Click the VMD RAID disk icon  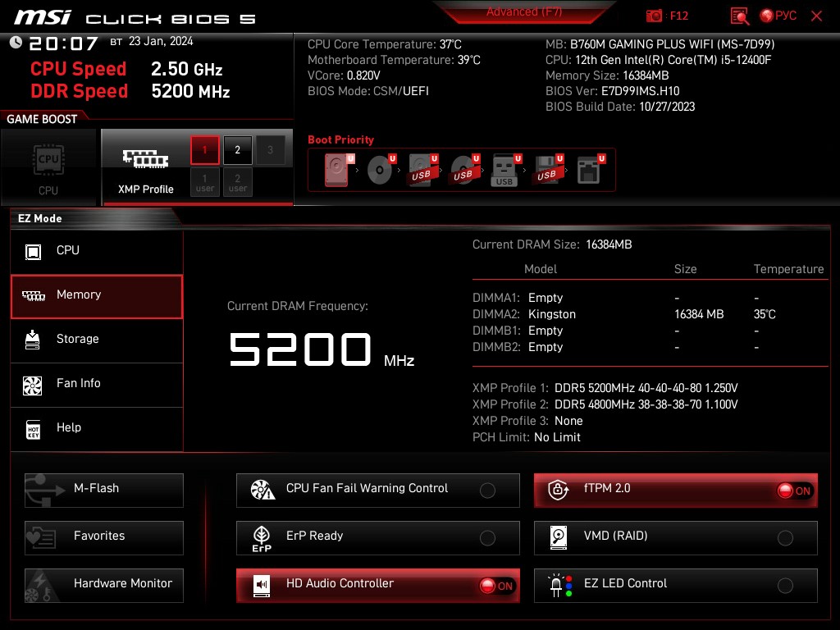coord(558,537)
